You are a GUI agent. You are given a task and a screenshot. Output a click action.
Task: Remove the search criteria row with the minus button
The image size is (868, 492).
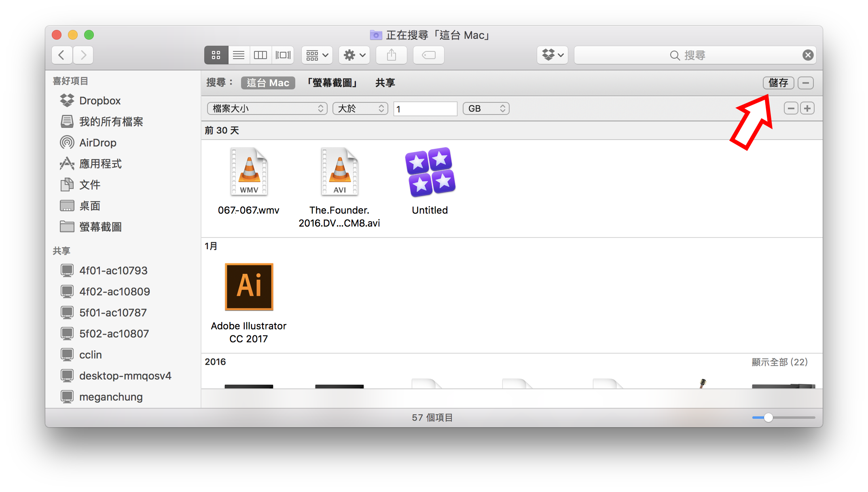[x=791, y=108]
